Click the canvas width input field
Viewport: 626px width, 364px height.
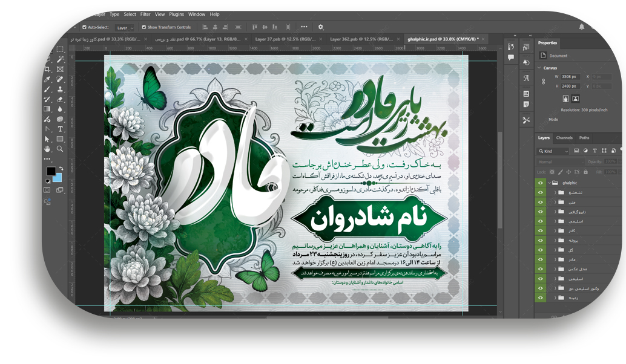pos(571,77)
